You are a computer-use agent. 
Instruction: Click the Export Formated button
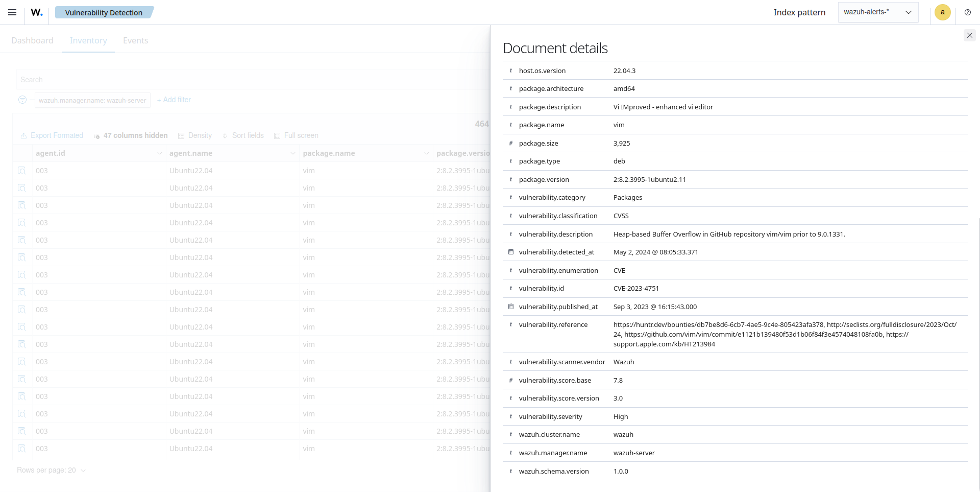click(52, 136)
